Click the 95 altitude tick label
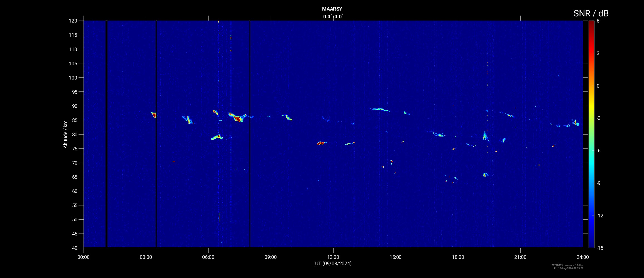 pyautogui.click(x=74, y=92)
